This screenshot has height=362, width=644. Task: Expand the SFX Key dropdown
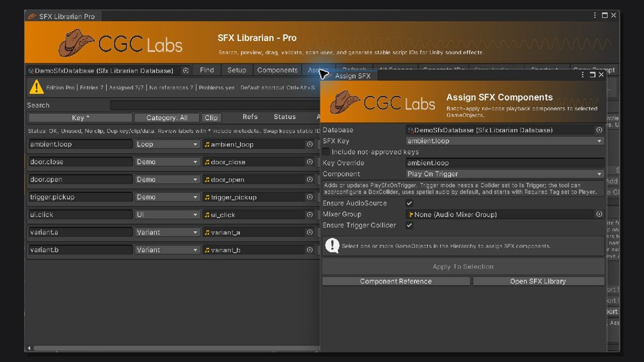pyautogui.click(x=505, y=141)
